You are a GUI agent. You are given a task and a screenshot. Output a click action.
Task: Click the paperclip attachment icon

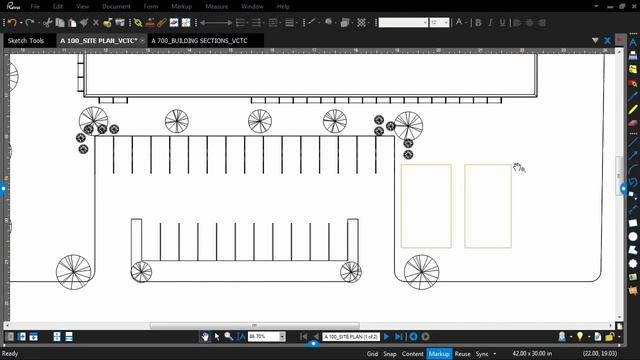(162, 22)
